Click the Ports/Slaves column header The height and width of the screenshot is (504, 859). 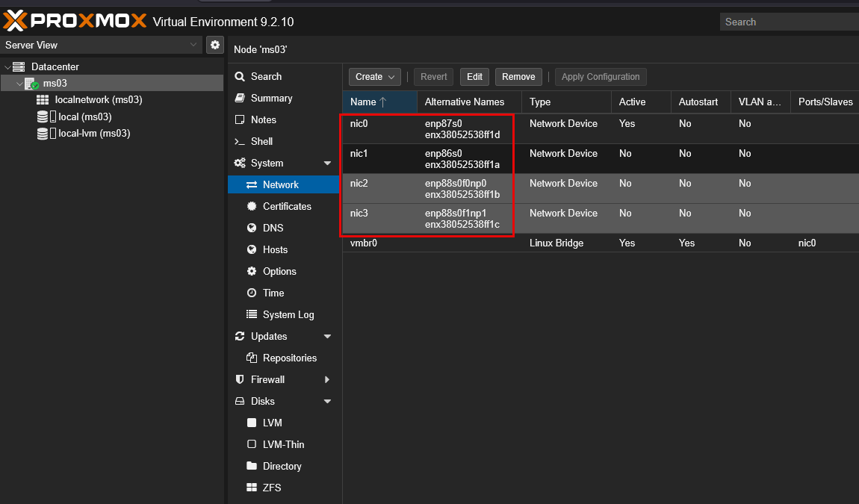click(x=825, y=102)
